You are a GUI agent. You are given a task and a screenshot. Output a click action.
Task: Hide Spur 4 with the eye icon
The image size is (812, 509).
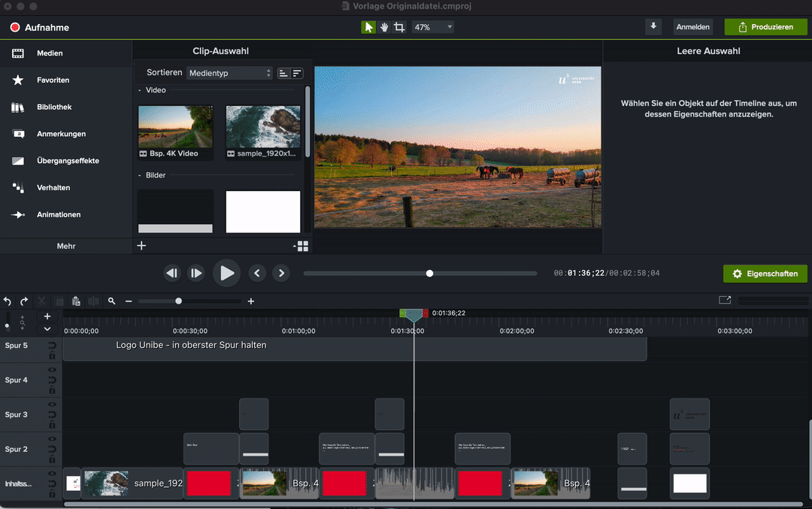(x=52, y=371)
